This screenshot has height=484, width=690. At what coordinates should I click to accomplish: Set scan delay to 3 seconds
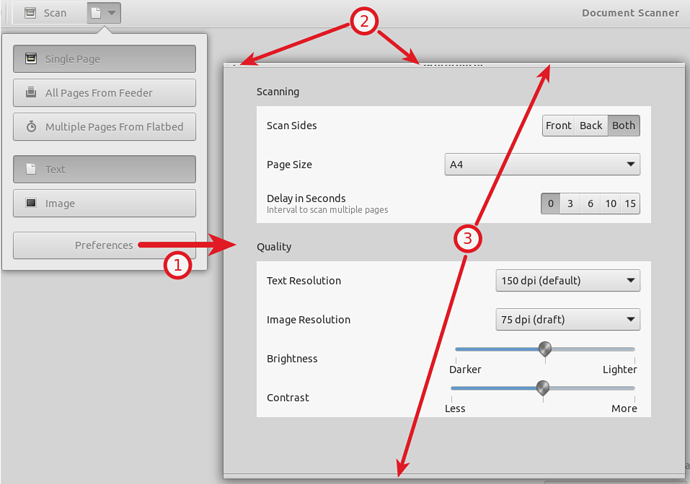[570, 204]
